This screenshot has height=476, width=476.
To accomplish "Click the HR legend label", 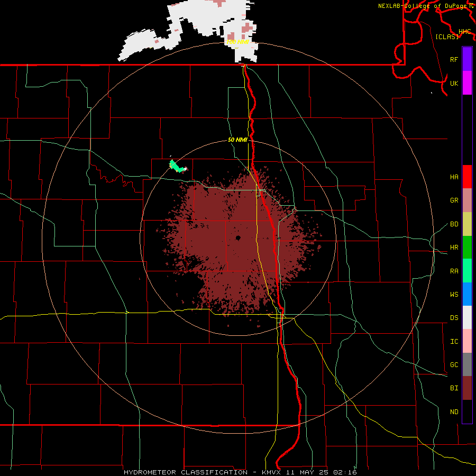I will click(x=454, y=248).
